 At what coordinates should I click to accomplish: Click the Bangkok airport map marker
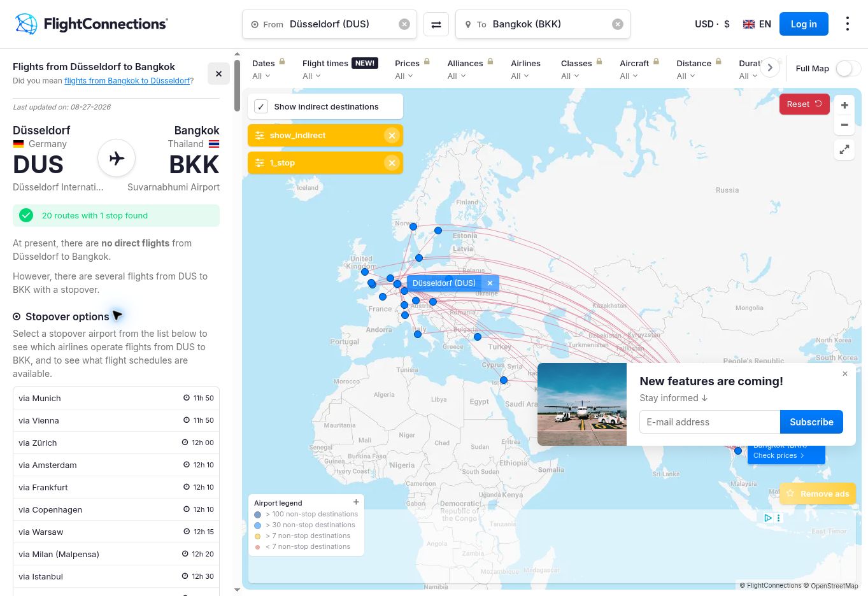(738, 451)
